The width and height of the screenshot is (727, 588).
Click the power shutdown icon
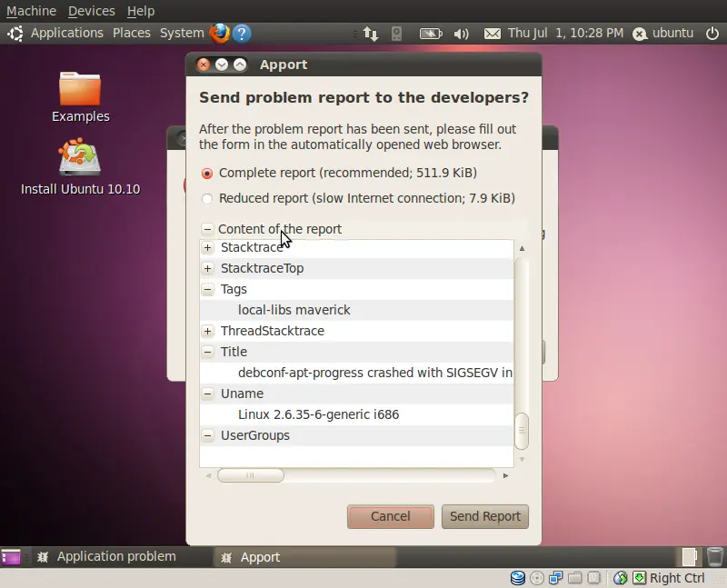pyautogui.click(x=712, y=34)
